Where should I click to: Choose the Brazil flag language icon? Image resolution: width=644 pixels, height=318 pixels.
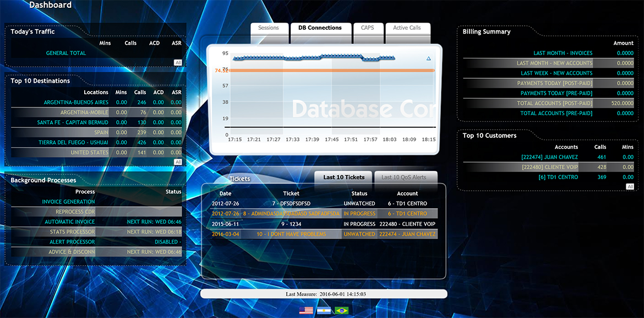341,310
